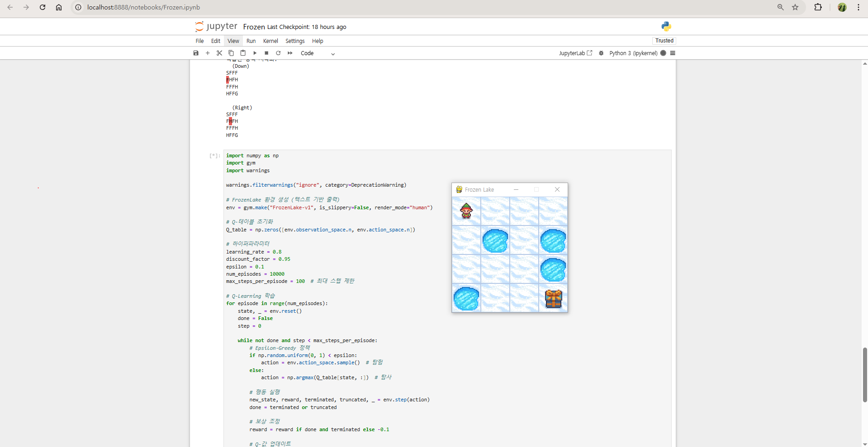Enable the debugger bug icon

pos(601,53)
